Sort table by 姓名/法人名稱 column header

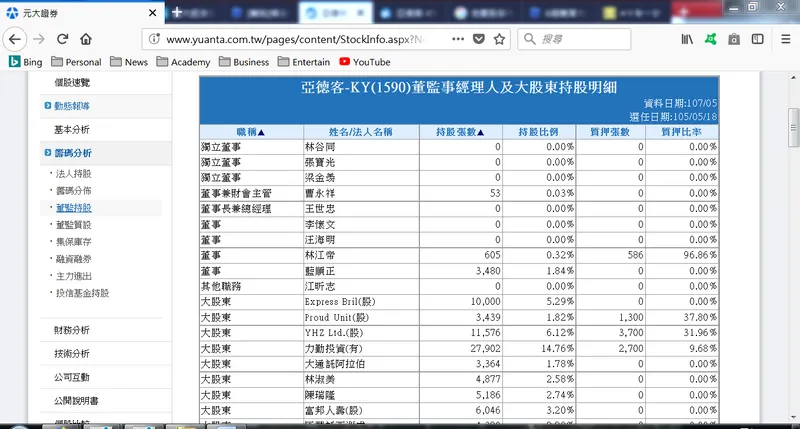pyautogui.click(x=361, y=132)
